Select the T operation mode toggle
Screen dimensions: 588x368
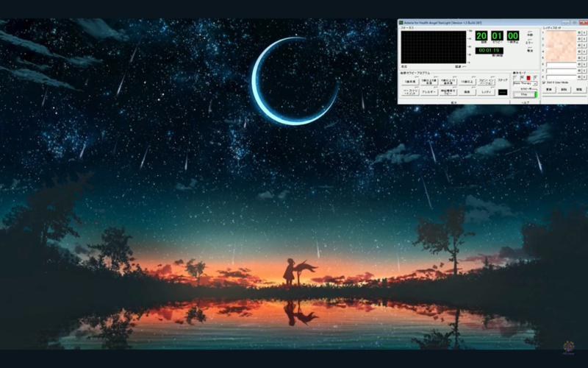514,77
